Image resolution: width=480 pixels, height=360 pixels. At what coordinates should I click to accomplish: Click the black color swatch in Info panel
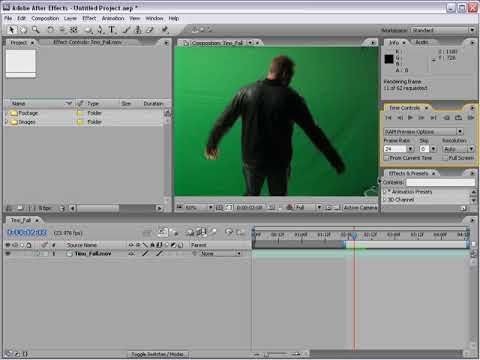click(389, 59)
